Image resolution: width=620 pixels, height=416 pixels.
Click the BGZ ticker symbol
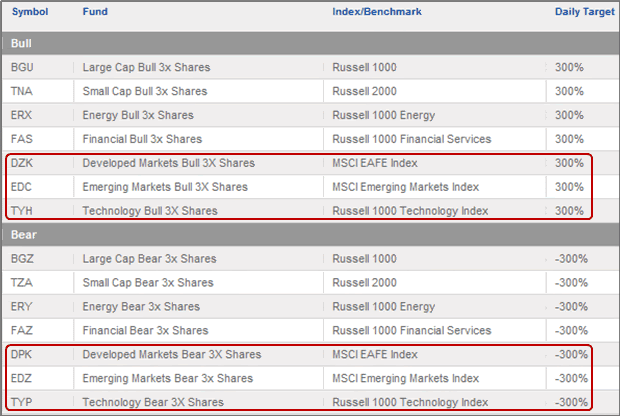[x=22, y=259]
